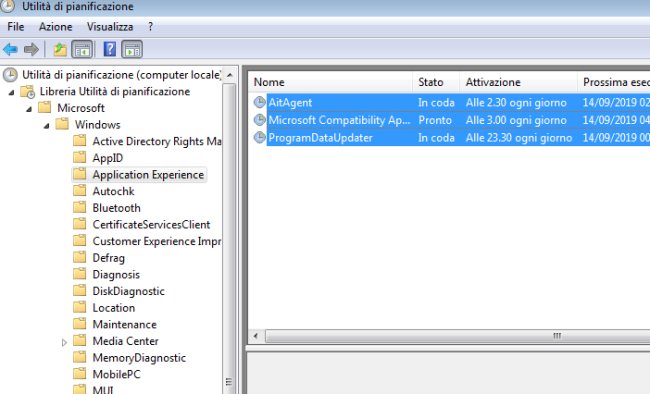Viewport: 650px width, 394px height.
Task: Click the Windows folder icon in tree
Action: click(x=62, y=124)
